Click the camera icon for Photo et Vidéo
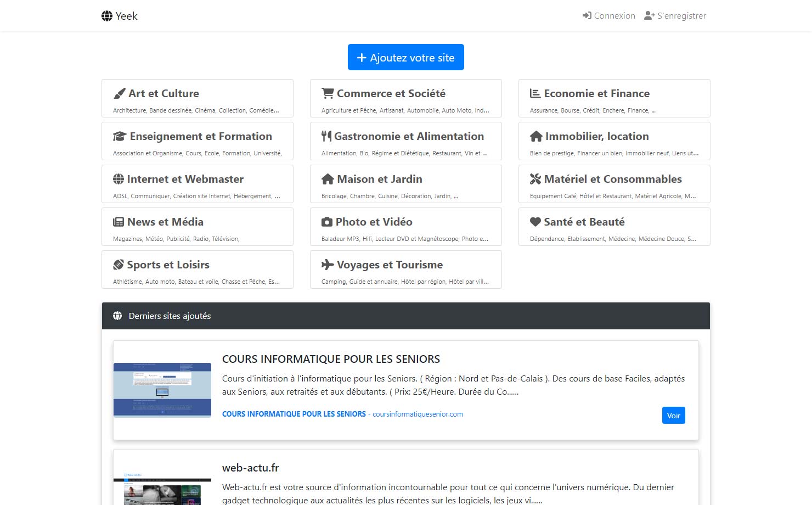Image resolution: width=812 pixels, height=505 pixels. pos(327,222)
